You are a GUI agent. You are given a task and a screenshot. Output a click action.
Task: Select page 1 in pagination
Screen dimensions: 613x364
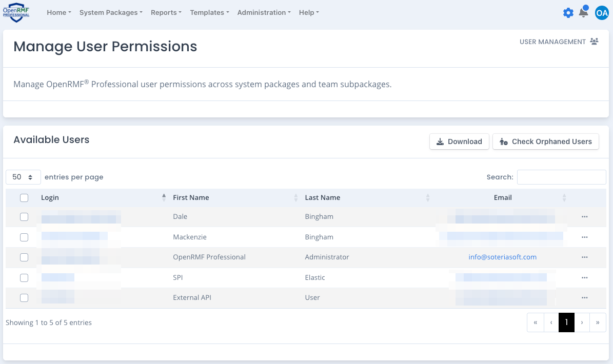(x=566, y=322)
